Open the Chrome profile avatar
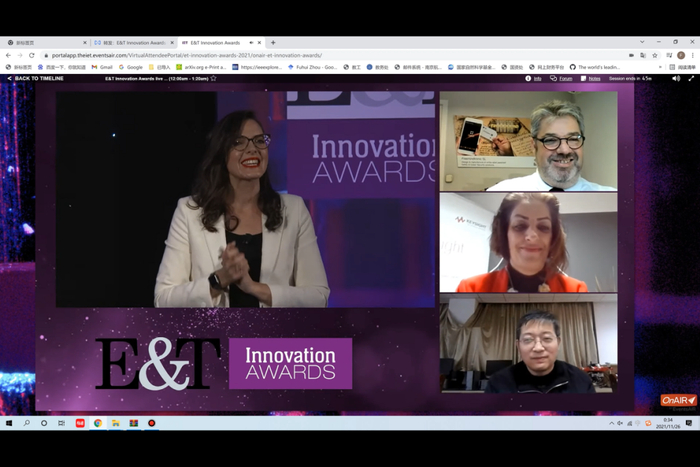 [681, 55]
